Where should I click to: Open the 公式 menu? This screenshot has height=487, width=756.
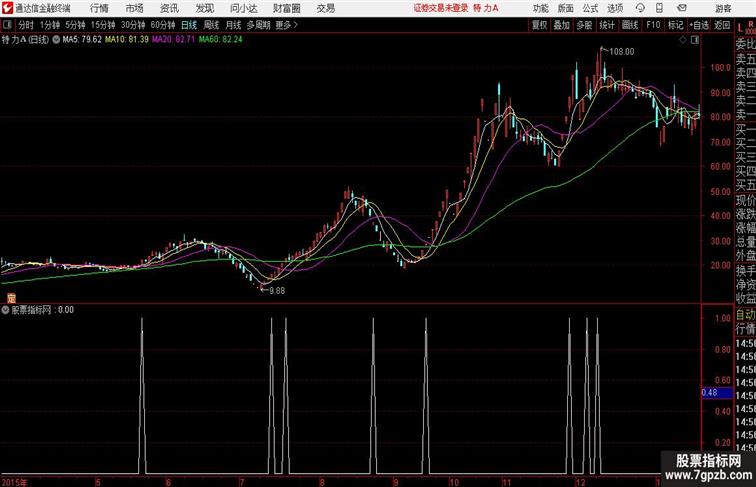590,8
